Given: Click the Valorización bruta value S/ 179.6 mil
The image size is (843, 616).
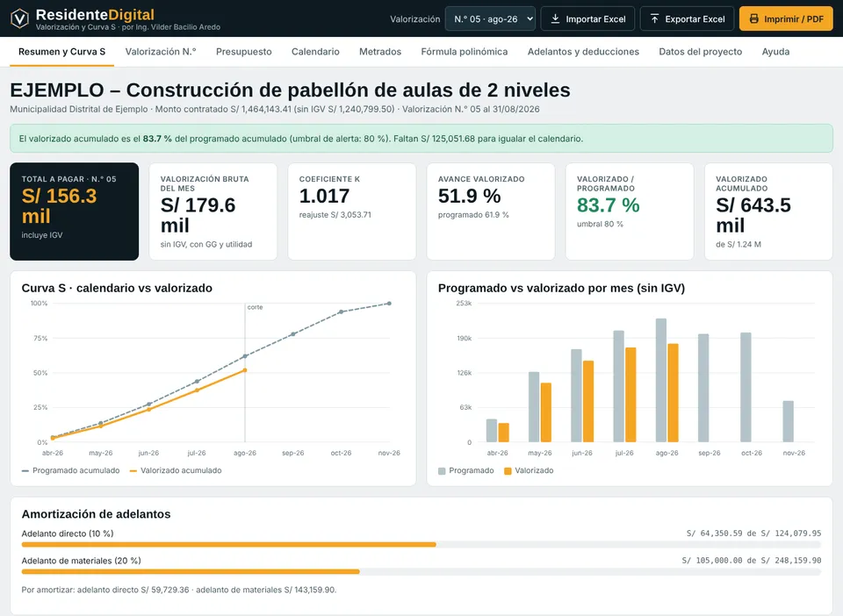Looking at the screenshot, I should (198, 215).
